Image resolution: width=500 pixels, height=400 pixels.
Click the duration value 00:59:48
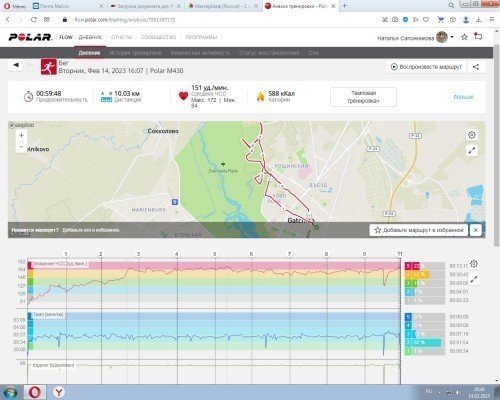point(49,93)
